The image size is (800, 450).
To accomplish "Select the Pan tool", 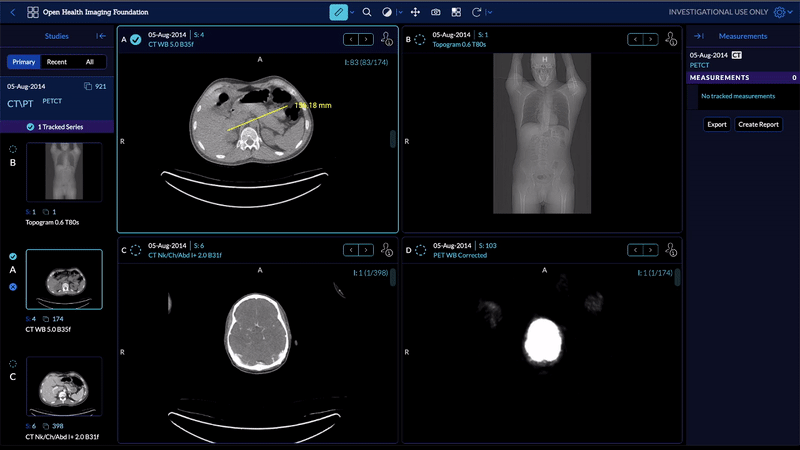I will (x=415, y=12).
